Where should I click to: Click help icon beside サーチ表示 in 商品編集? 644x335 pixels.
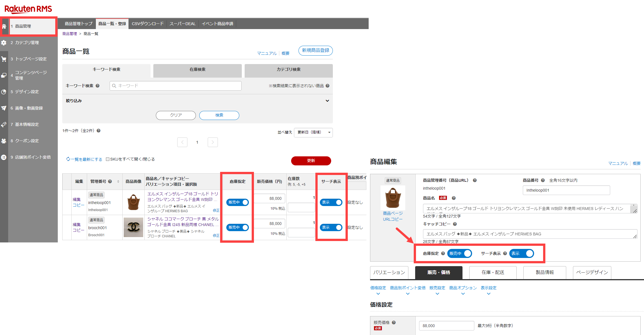coord(505,253)
